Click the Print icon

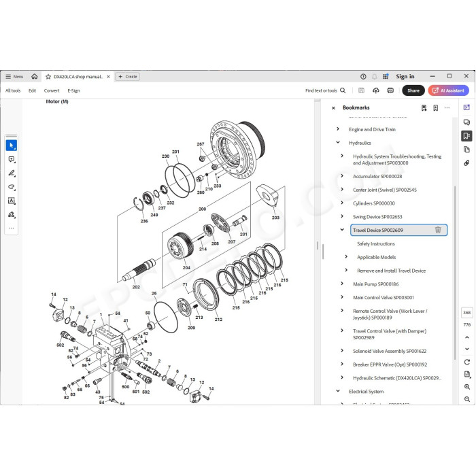pos(390,90)
